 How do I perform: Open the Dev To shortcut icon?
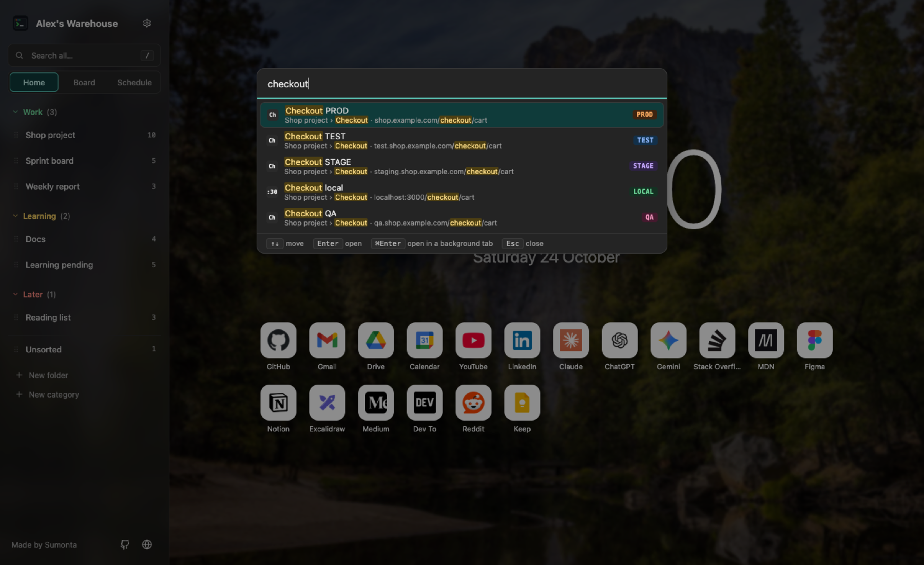pyautogui.click(x=425, y=403)
